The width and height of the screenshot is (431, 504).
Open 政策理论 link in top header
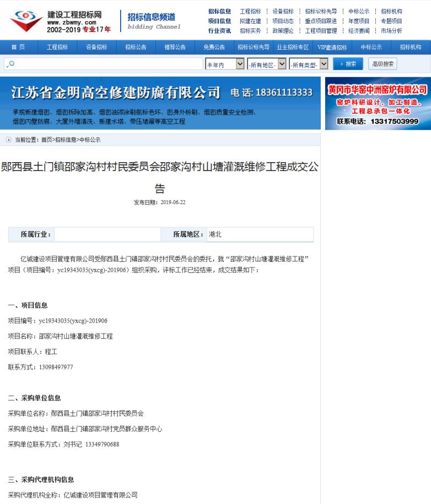pyautogui.click(x=283, y=31)
